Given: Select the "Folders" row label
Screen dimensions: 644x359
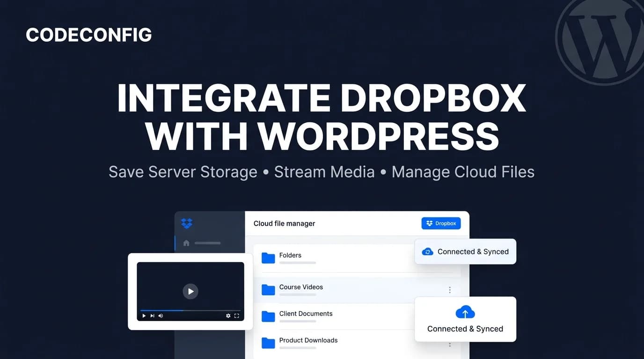Looking at the screenshot, I should (x=290, y=255).
